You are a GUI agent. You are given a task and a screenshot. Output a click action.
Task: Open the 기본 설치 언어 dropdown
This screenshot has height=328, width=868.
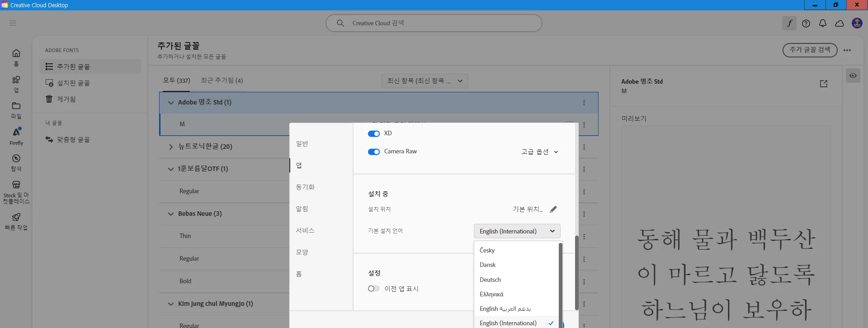[517, 231]
